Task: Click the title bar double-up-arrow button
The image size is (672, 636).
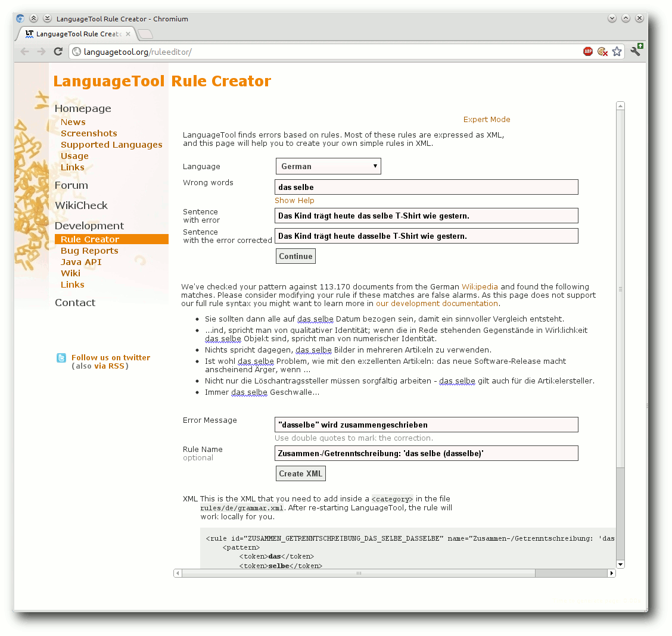Action: click(x=33, y=18)
